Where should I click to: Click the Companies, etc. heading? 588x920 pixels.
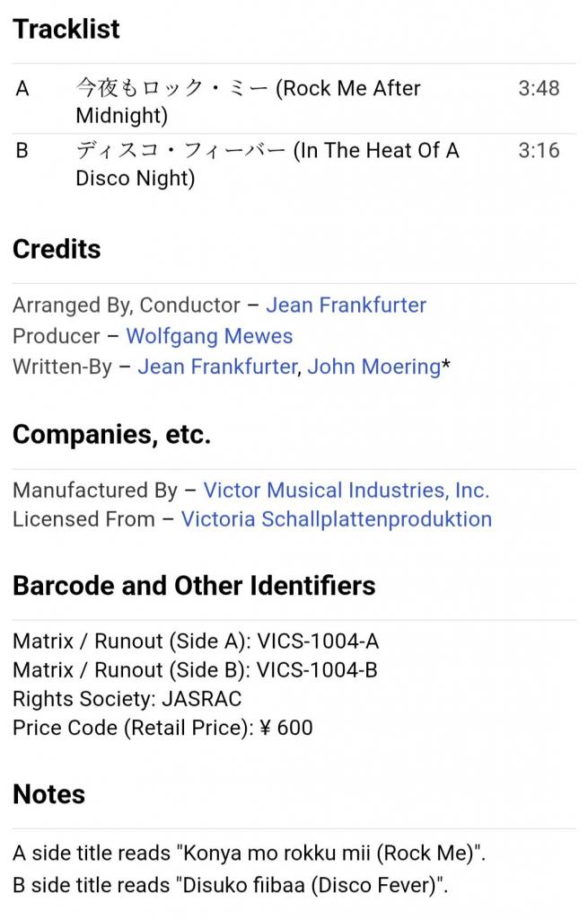click(111, 435)
